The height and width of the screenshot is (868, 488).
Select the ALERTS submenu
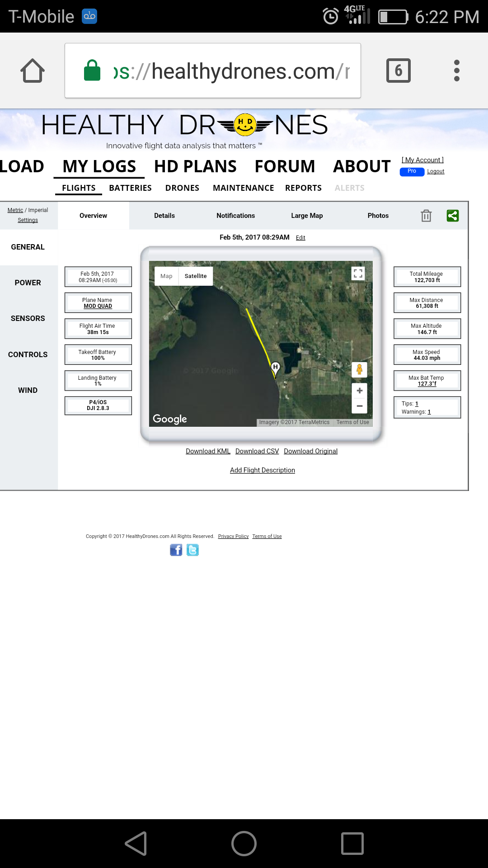coord(349,188)
